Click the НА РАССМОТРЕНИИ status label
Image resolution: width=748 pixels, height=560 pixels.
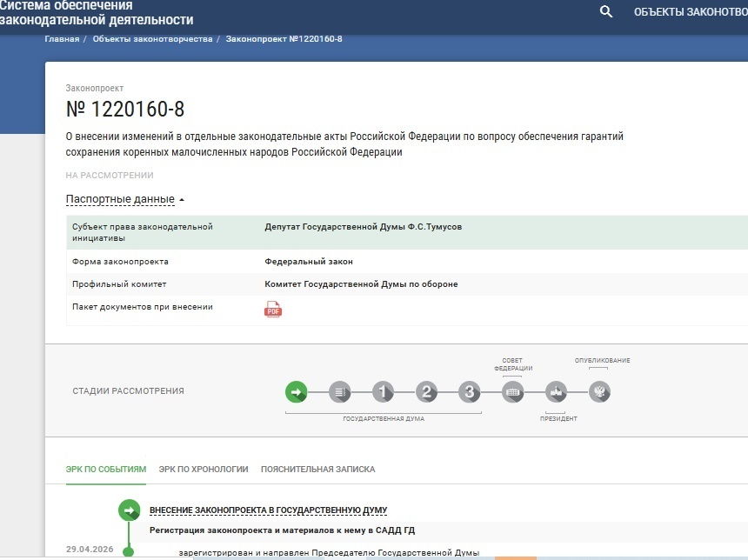(110, 176)
